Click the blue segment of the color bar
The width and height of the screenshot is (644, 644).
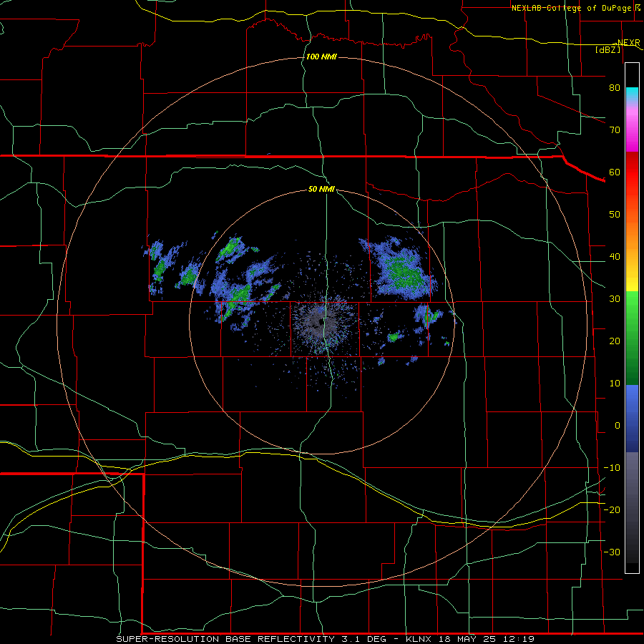tap(632, 418)
